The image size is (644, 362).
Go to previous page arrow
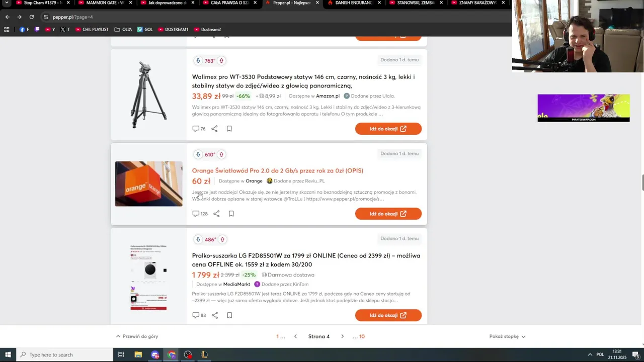[295, 336]
